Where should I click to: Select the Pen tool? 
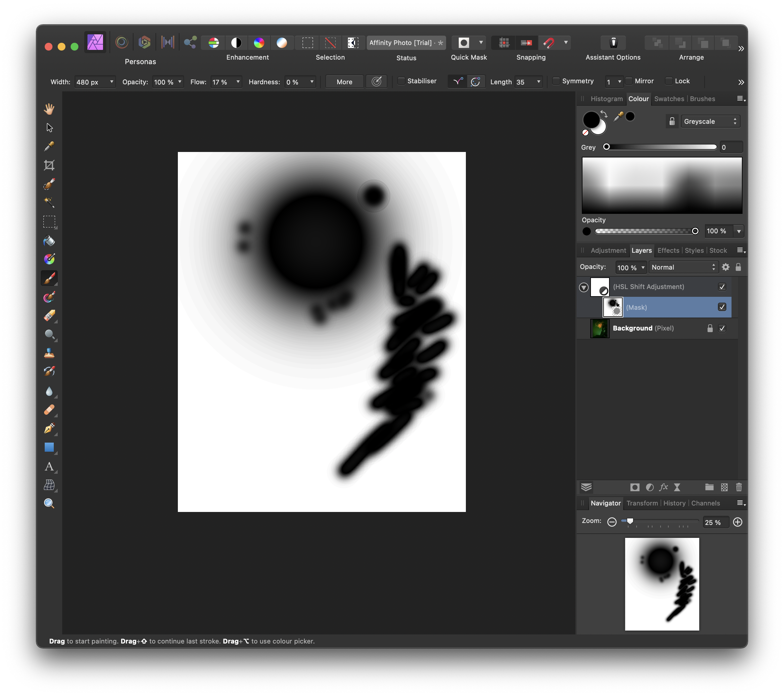(x=49, y=429)
